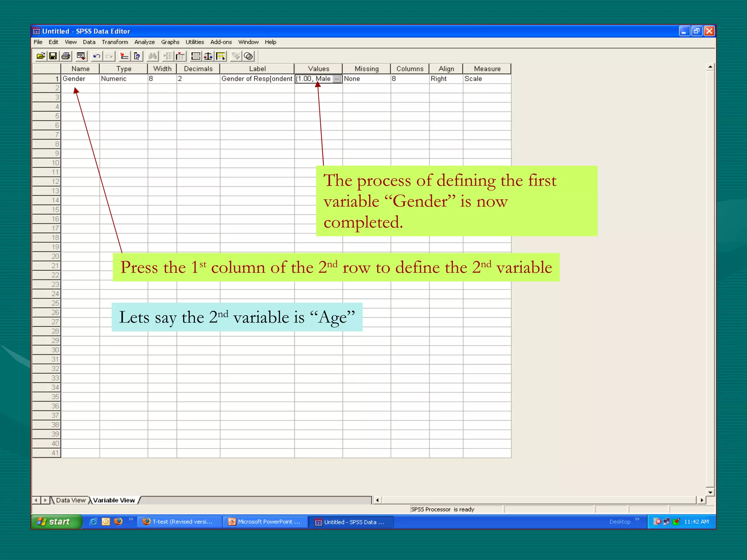Click the vertical scrollbar down arrow
The width and height of the screenshot is (747, 560).
coord(710,492)
